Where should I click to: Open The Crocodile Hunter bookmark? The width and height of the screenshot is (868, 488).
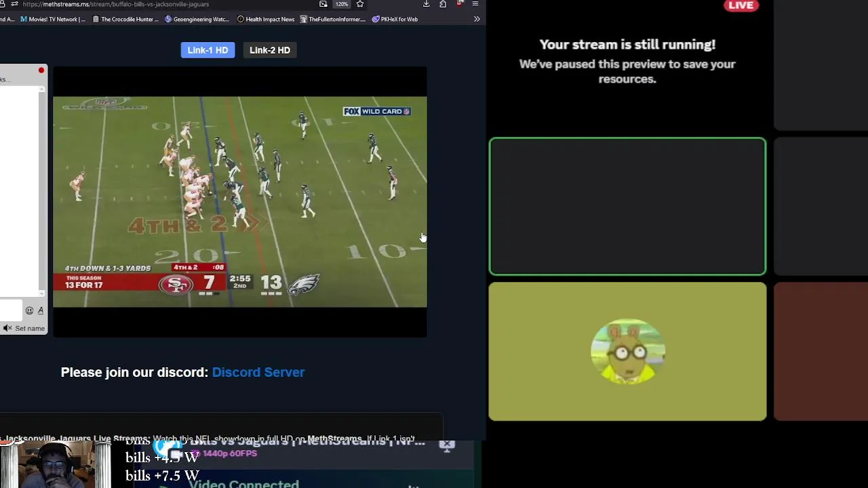pyautogui.click(x=125, y=19)
